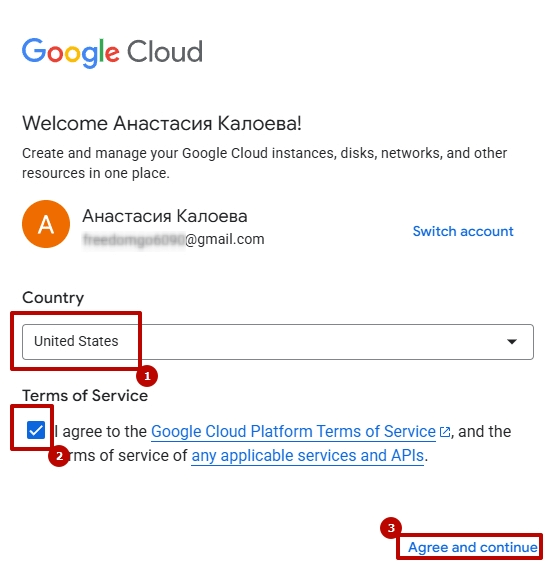
Task: Expand the Country dropdown arrow
Action: click(x=511, y=342)
